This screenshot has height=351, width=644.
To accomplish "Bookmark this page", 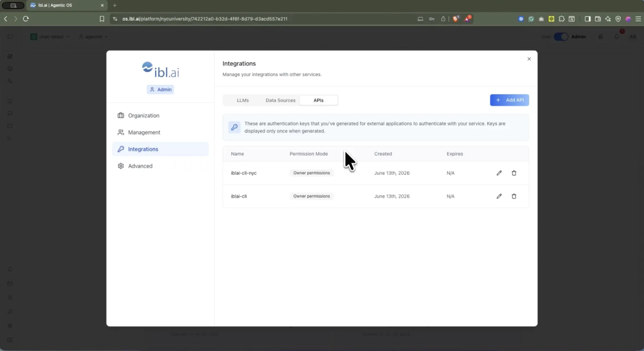I will 102,19.
